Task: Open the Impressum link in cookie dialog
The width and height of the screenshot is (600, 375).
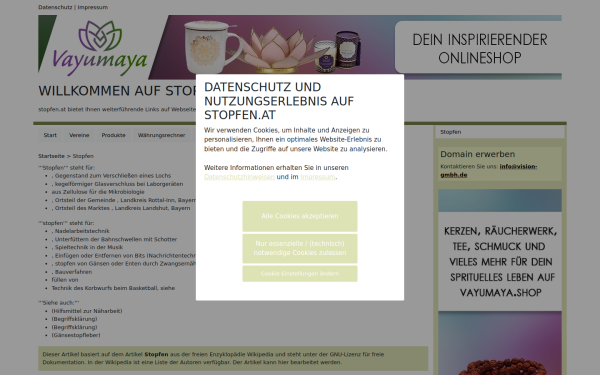Action: (318, 177)
